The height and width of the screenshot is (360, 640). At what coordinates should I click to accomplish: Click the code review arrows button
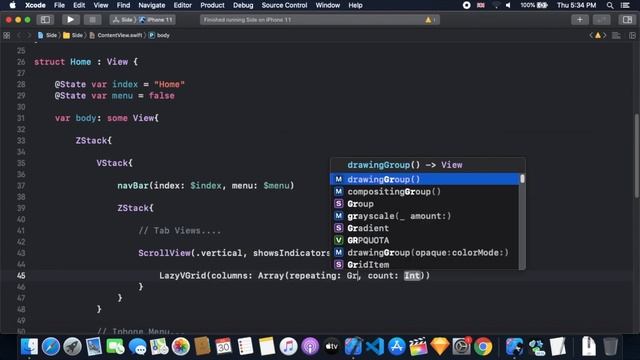pyautogui.click(x=602, y=20)
